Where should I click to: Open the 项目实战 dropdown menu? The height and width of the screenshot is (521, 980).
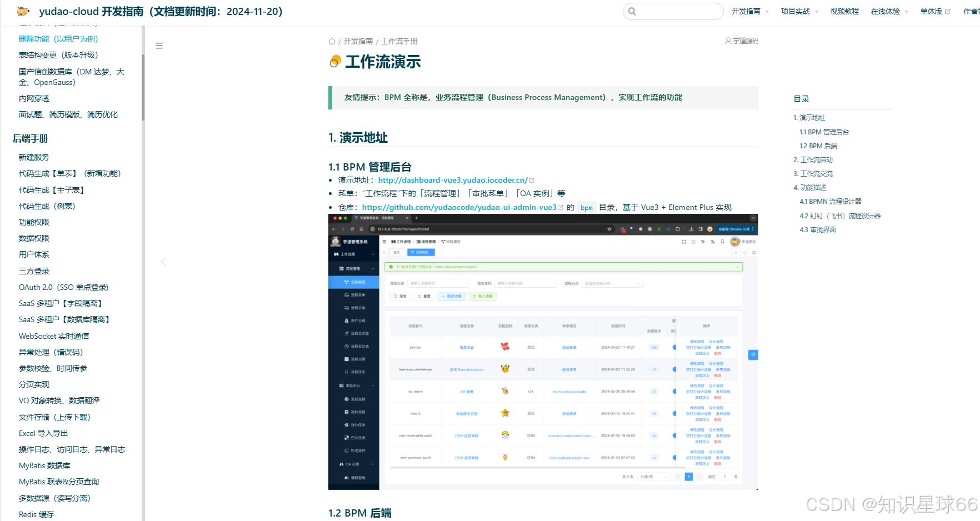pos(799,11)
